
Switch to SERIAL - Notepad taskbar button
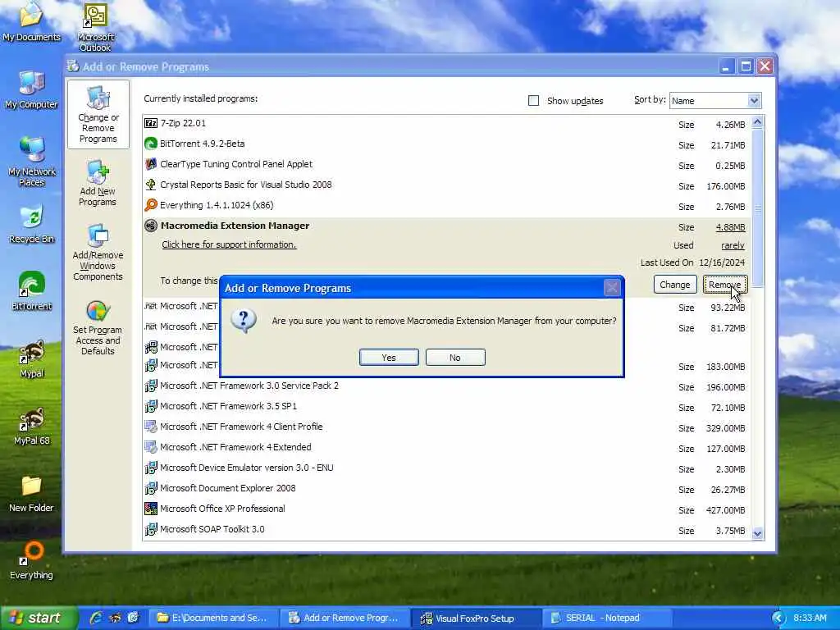[607, 618]
